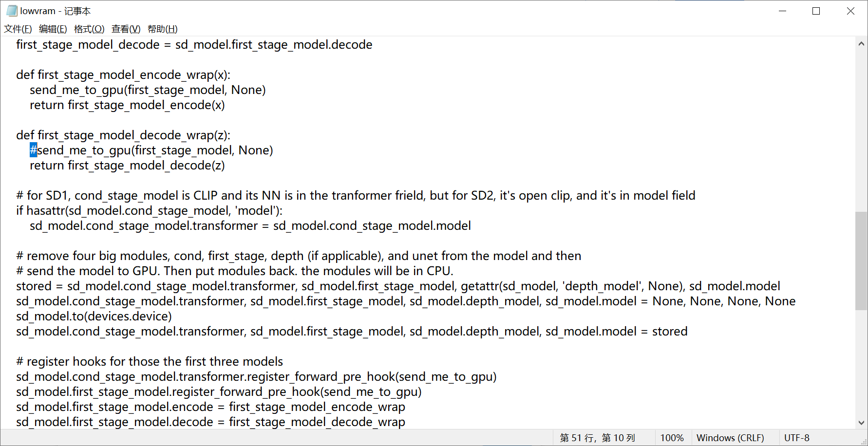Place cursor on sd_model.to(devices.device) line
This screenshot has height=446, width=868.
click(x=94, y=316)
